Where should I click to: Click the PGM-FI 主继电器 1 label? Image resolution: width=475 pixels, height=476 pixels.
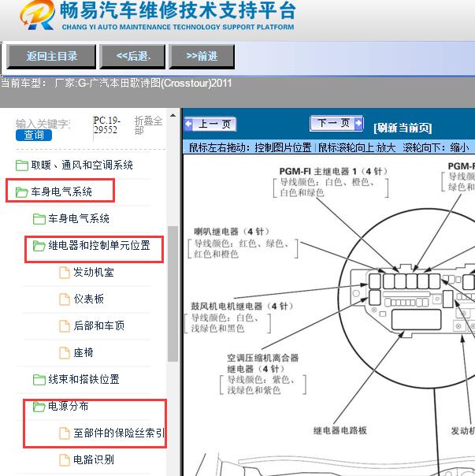333,172
